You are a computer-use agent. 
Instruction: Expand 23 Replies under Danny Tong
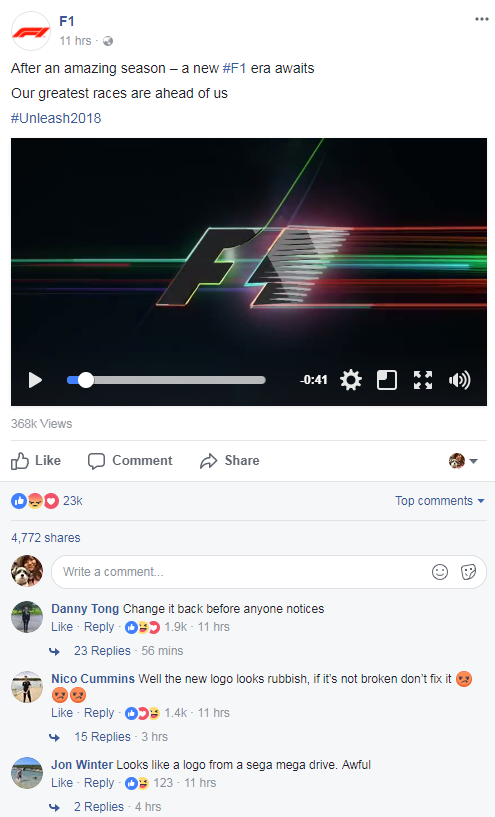tap(102, 651)
